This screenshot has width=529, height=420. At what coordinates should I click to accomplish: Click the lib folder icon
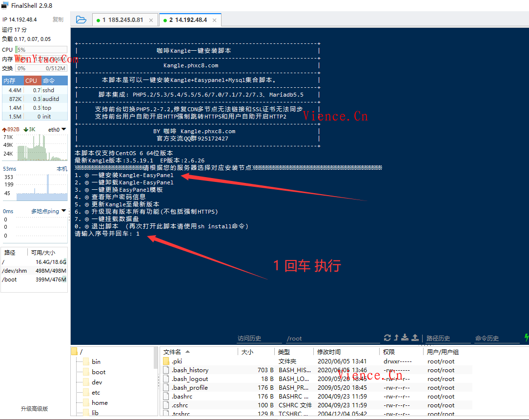[x=86, y=413]
